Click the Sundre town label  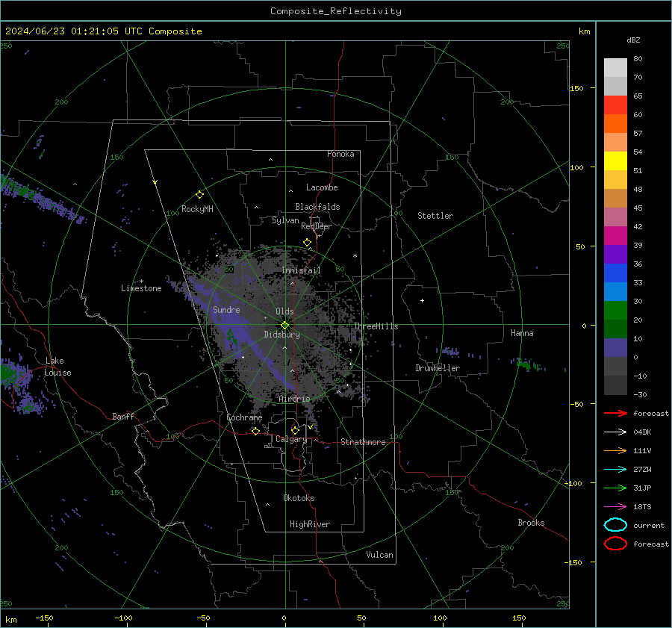point(226,310)
